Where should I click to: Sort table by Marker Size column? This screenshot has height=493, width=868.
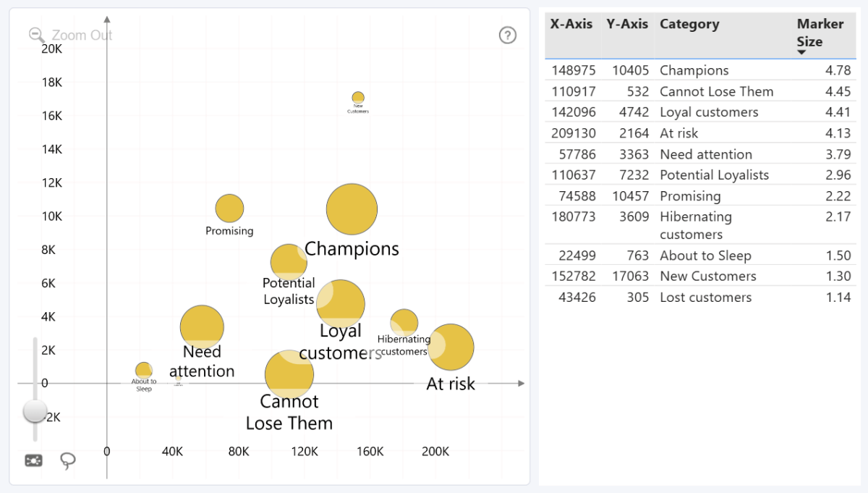point(820,33)
